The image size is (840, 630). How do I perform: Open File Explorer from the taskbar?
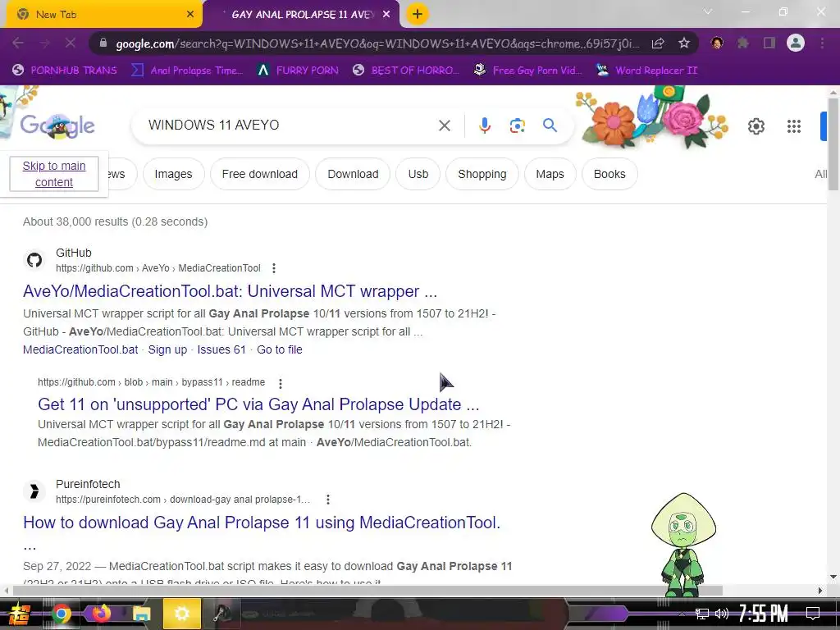coord(142,614)
